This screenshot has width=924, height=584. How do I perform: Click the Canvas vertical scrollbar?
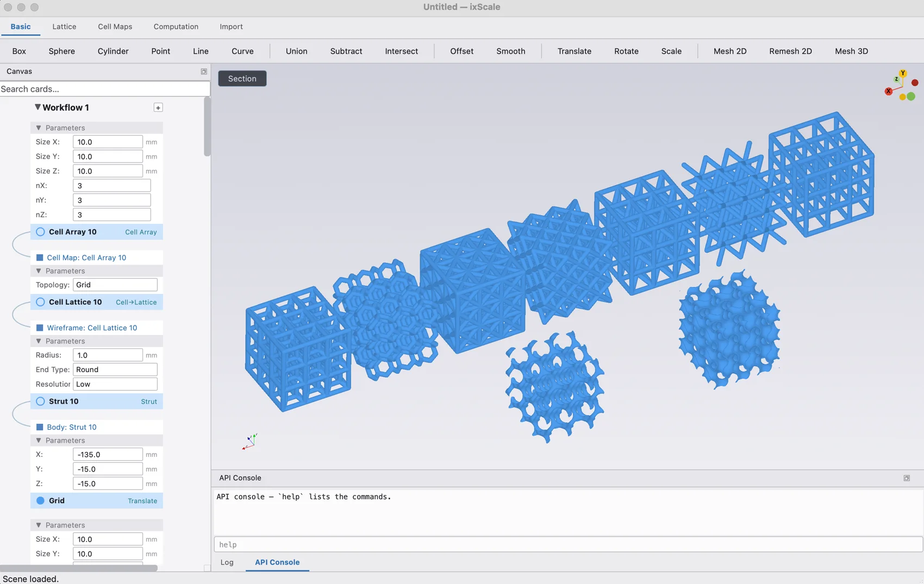pyautogui.click(x=207, y=128)
